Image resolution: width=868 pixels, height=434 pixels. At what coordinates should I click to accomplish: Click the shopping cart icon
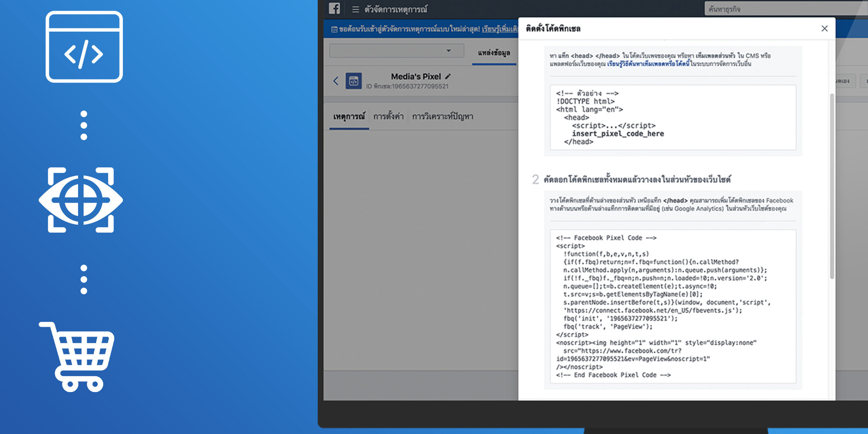coord(77,356)
